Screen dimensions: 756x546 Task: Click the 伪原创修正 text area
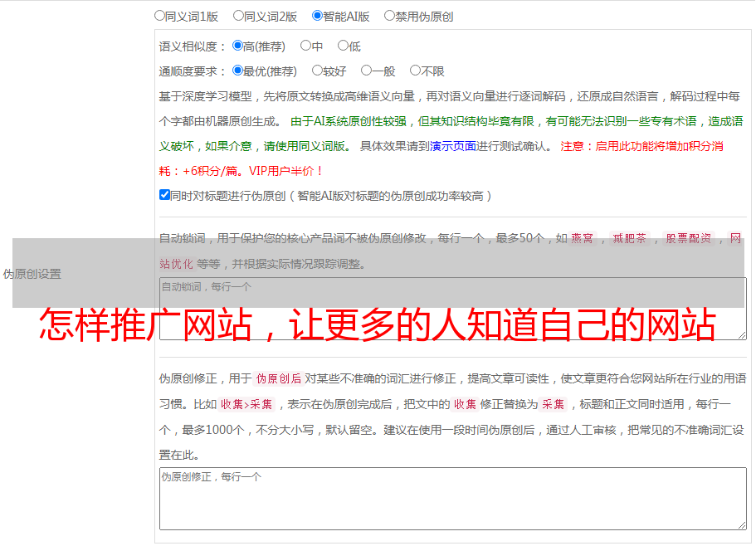453,499
